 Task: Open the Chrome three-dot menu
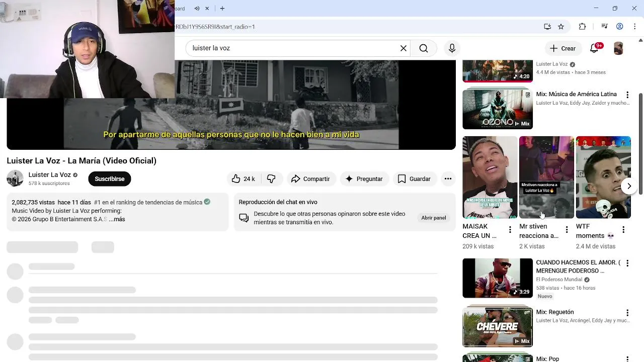(x=634, y=27)
